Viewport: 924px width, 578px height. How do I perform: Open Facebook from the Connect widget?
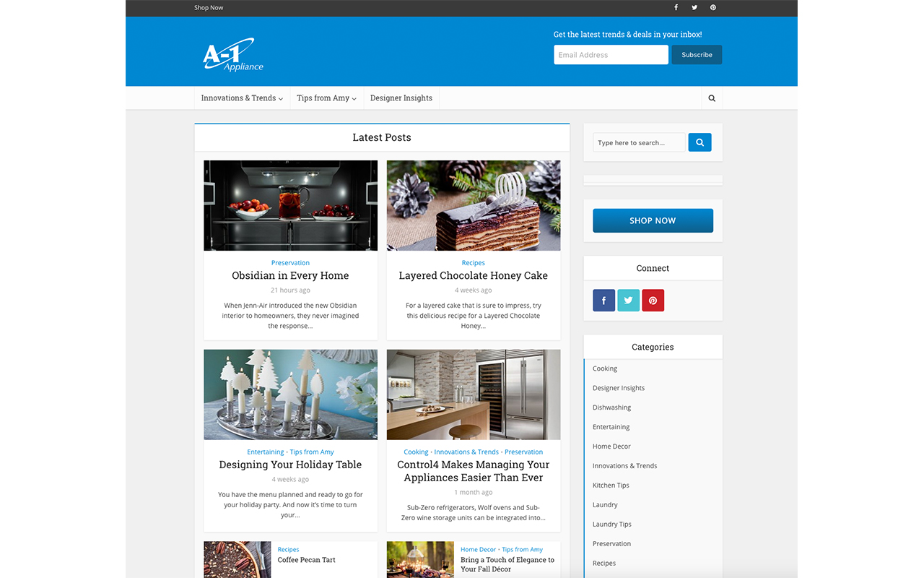pyautogui.click(x=603, y=301)
